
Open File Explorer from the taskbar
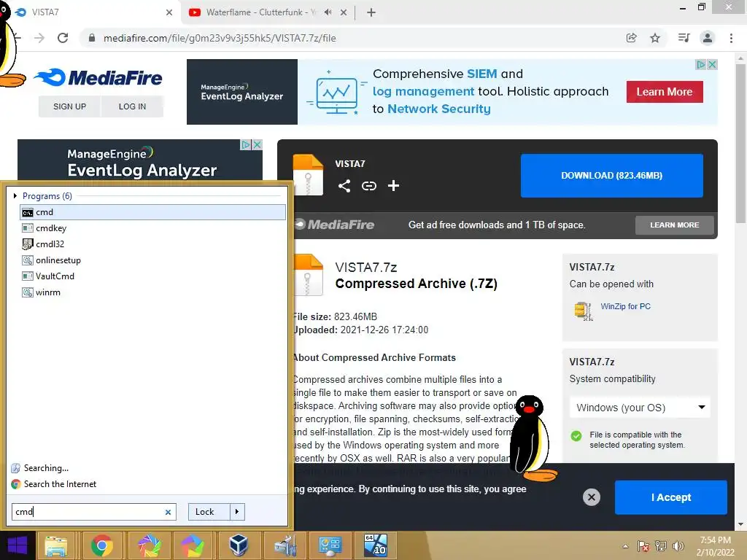click(56, 545)
